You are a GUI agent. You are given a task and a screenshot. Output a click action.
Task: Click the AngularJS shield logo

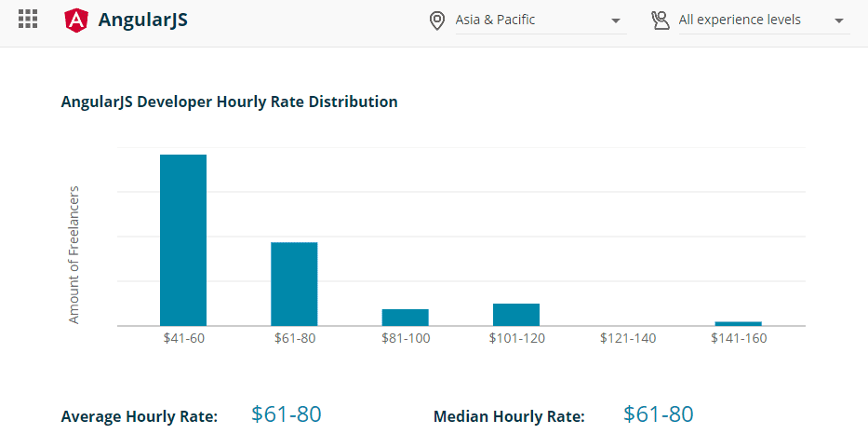point(76,20)
